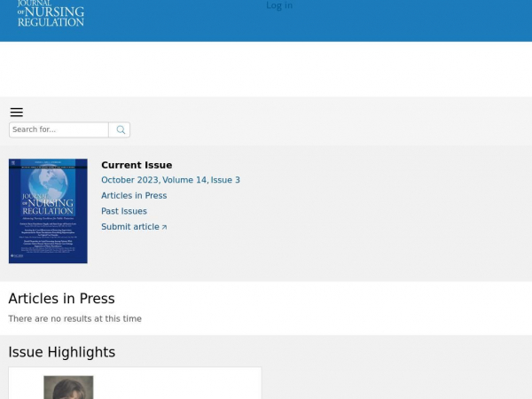Go to Past Issues

[x=124, y=211]
